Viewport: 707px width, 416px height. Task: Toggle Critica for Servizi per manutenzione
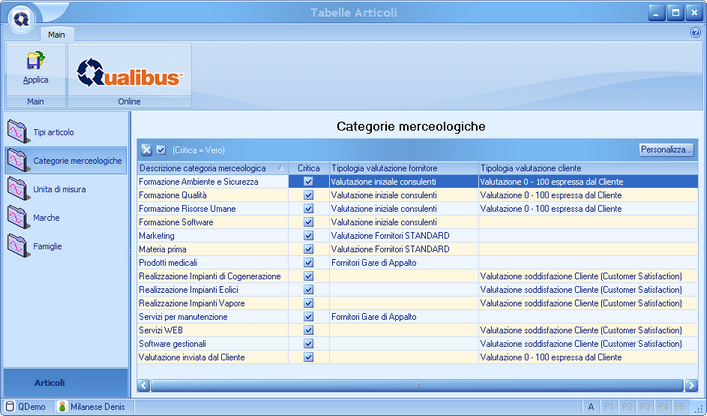pyautogui.click(x=308, y=316)
